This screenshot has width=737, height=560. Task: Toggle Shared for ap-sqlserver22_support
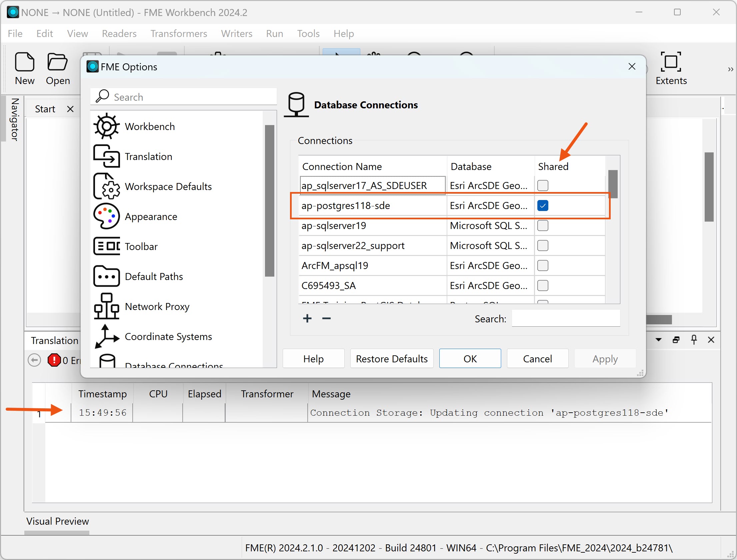(543, 245)
